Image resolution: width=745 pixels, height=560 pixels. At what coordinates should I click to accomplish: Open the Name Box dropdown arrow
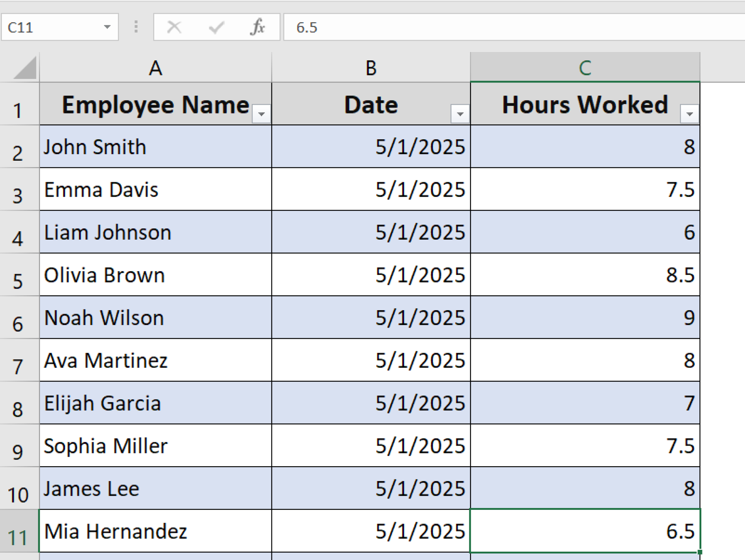coord(107,26)
